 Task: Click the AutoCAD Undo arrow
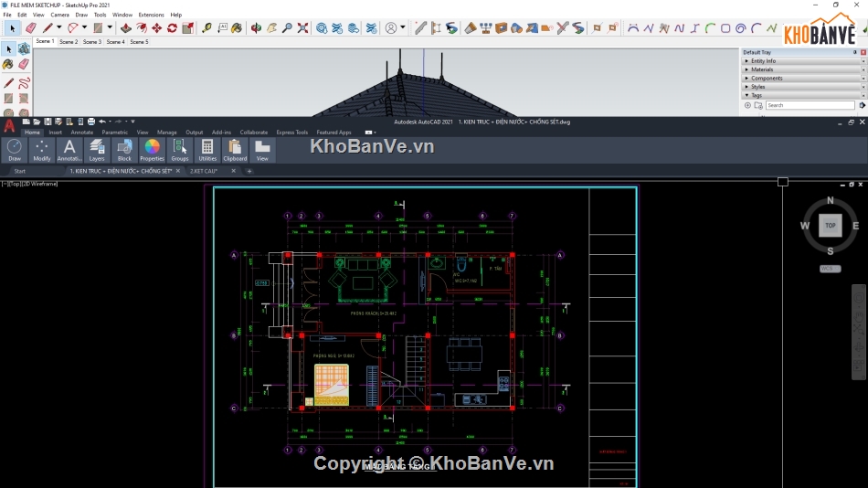pyautogui.click(x=102, y=122)
